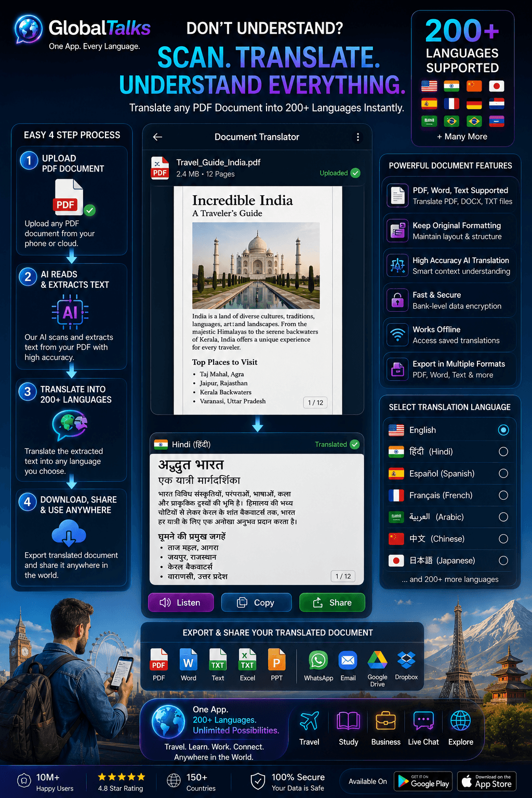Screen dimensions: 532x798
Task: Click the PDF icon beside Travel_Guide_India.pdf
Action: point(160,168)
